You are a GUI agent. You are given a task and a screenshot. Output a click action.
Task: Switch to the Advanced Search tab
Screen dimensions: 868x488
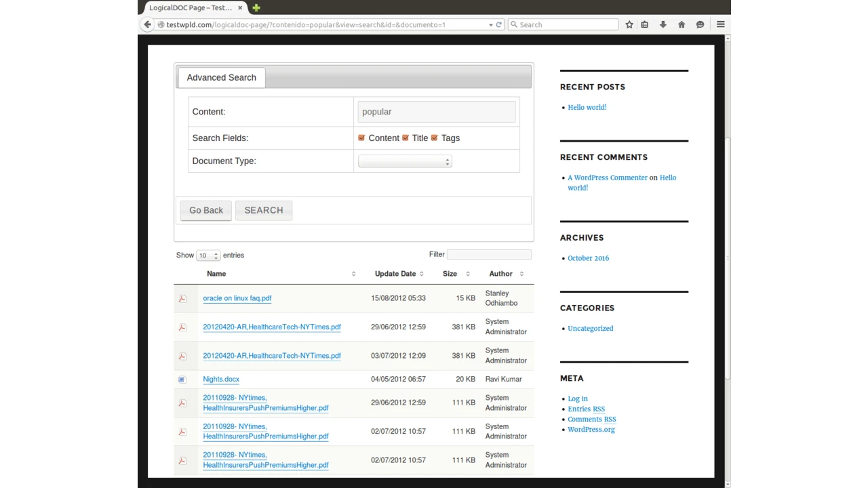221,77
